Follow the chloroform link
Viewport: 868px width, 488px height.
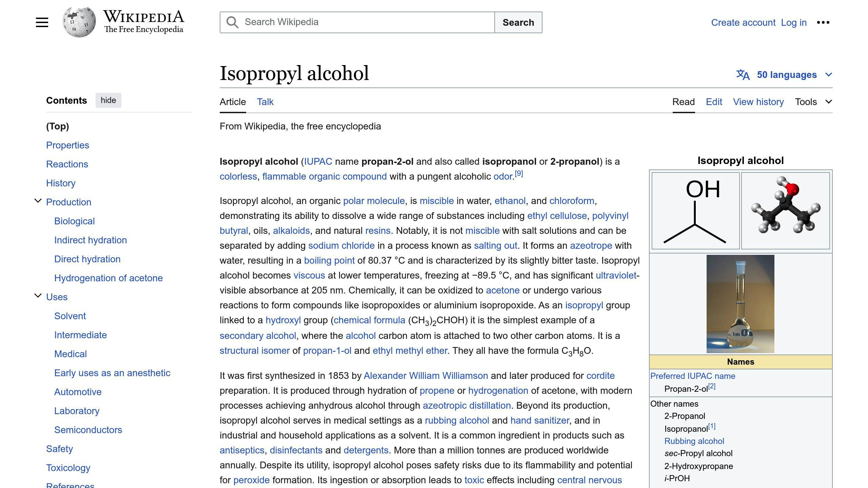tap(572, 201)
